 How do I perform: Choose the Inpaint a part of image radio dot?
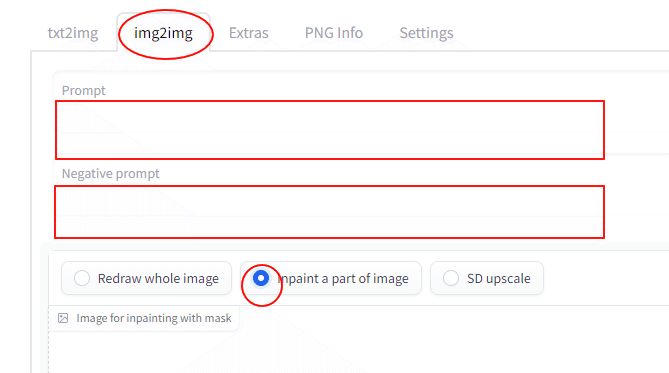point(261,278)
